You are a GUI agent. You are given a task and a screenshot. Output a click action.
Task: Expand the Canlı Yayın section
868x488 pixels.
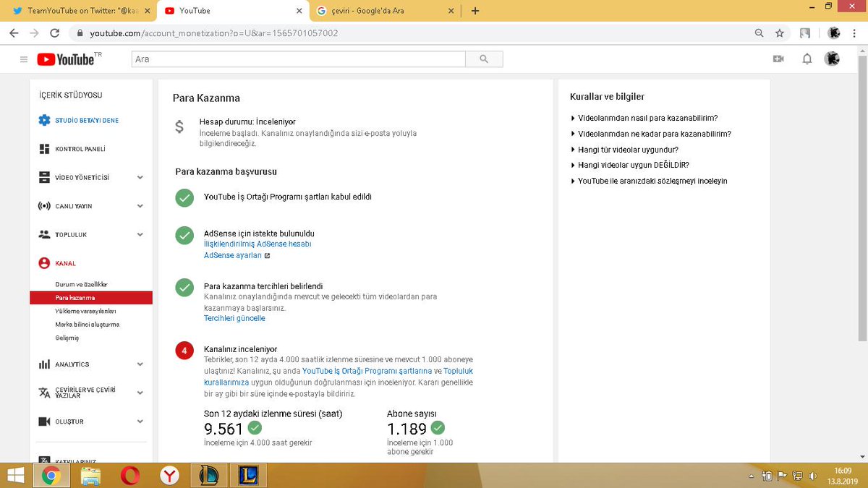tap(140, 206)
